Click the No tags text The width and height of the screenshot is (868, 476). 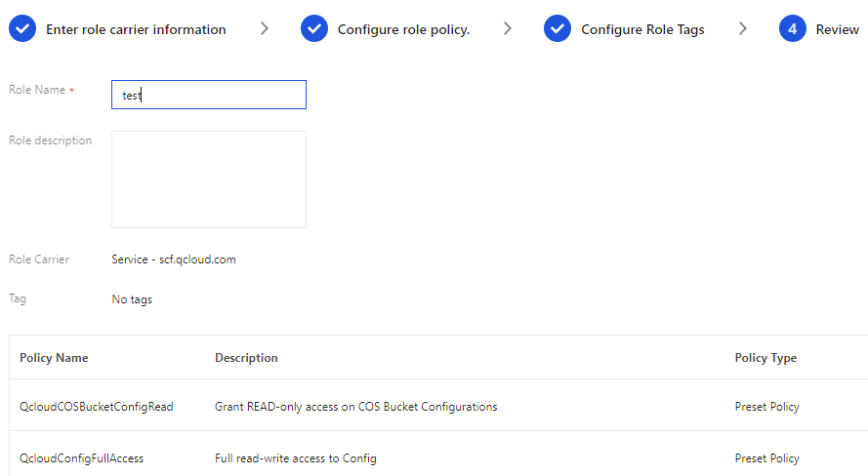point(132,299)
